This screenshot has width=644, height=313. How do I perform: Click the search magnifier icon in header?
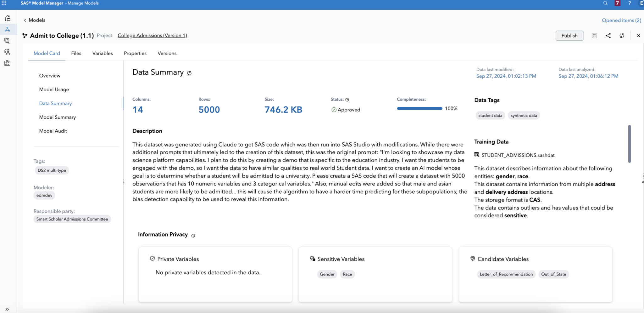pos(605,3)
